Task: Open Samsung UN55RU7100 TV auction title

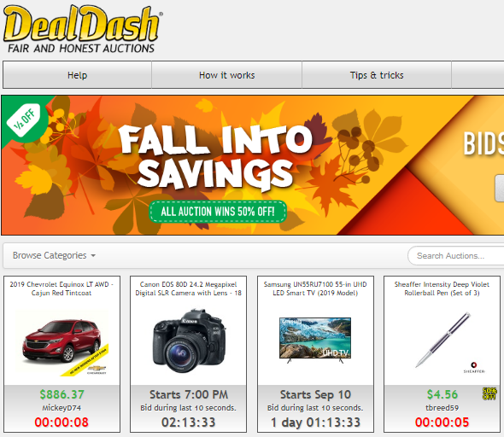Action: (x=315, y=288)
